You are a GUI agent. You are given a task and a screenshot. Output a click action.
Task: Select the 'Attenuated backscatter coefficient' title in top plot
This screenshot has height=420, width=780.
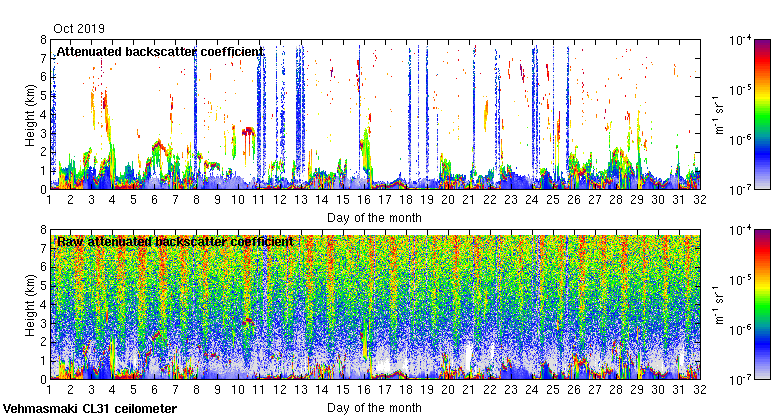[x=160, y=52]
